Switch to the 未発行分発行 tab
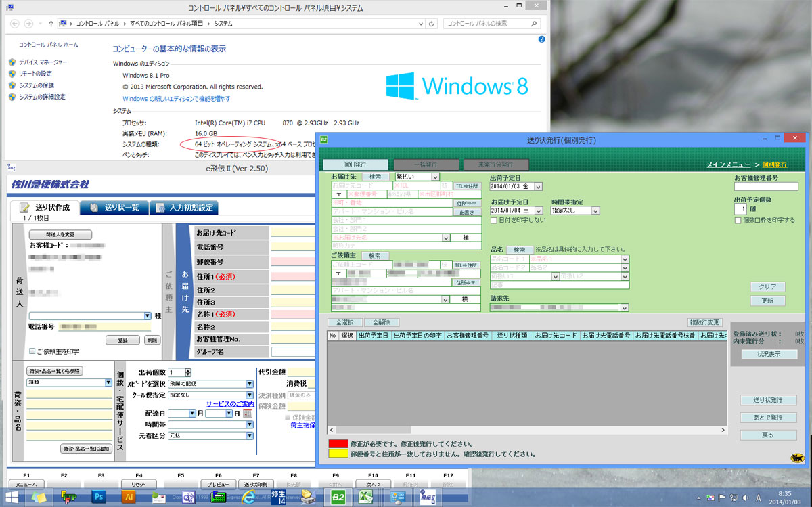The image size is (812, 507). point(497,164)
